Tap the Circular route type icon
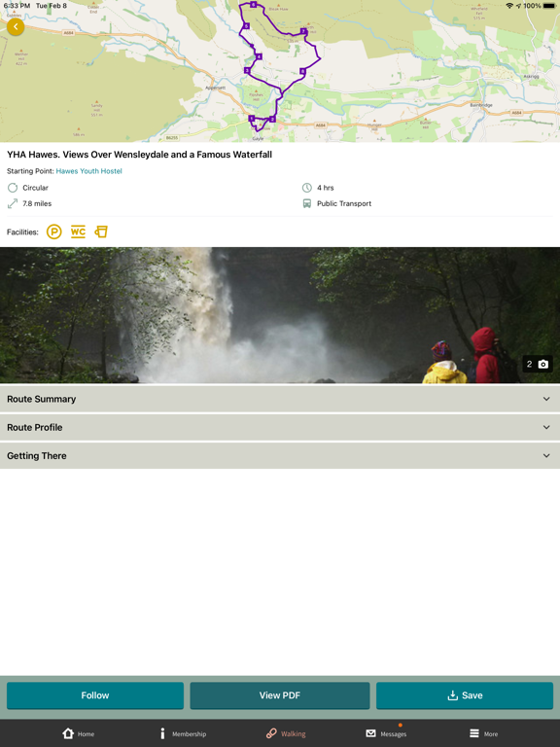Image resolution: width=560 pixels, height=747 pixels. 13,188
